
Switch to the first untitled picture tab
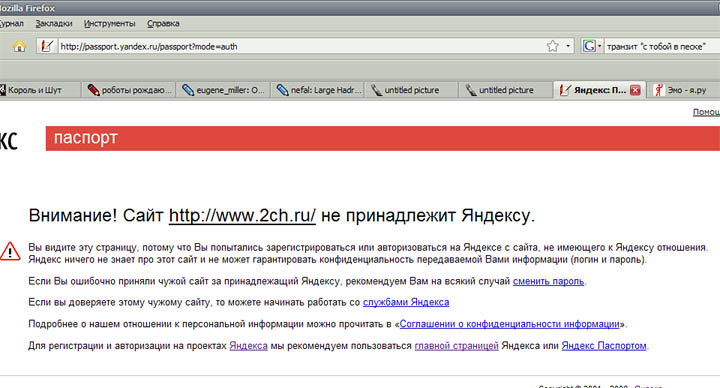pos(412,90)
